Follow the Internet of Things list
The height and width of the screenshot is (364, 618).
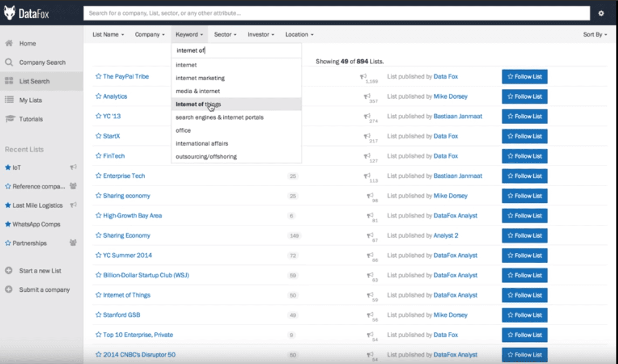tap(525, 295)
